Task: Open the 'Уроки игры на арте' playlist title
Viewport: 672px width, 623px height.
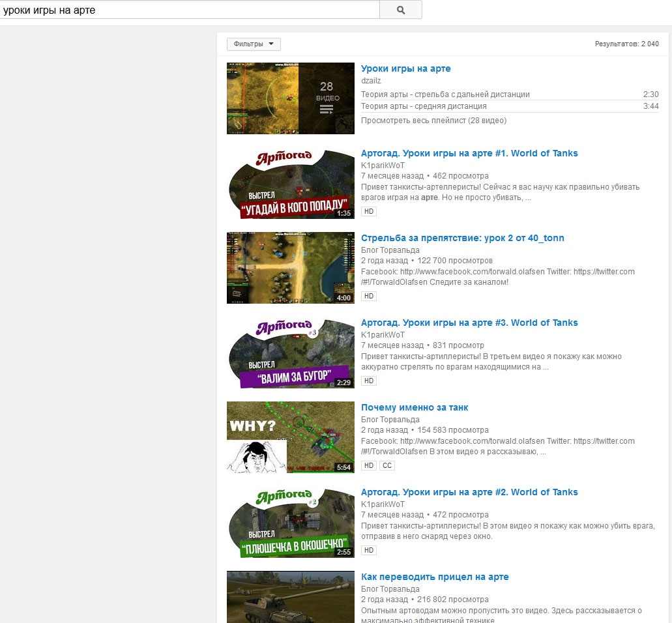Action: click(x=405, y=68)
